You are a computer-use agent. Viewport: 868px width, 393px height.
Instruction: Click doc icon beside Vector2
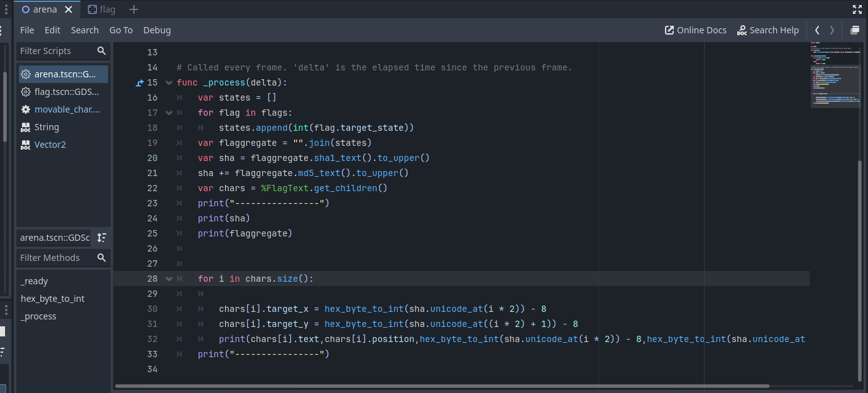pos(26,145)
